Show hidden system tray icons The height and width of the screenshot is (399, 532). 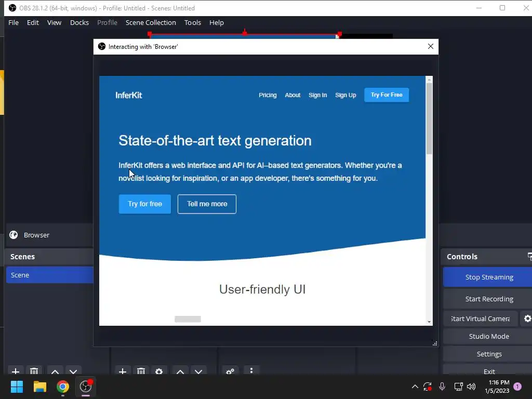[x=415, y=387]
